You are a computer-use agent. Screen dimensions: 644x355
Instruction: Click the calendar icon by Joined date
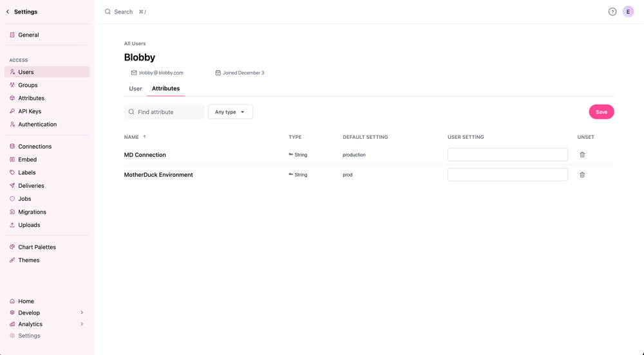[x=218, y=73]
